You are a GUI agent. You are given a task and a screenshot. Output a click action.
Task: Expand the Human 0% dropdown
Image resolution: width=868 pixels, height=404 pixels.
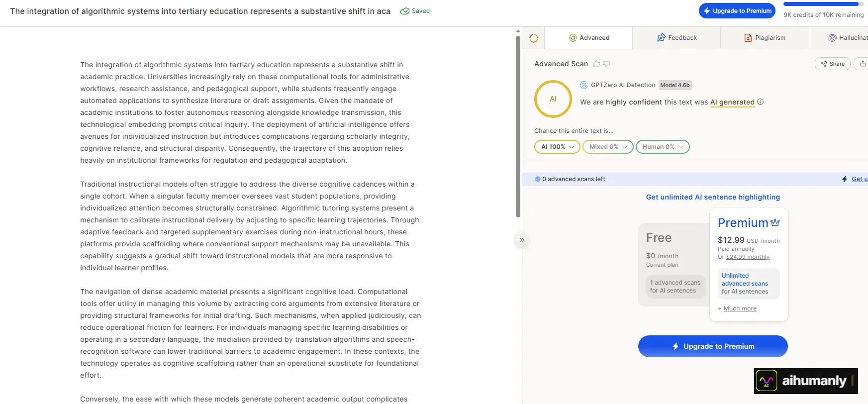663,147
